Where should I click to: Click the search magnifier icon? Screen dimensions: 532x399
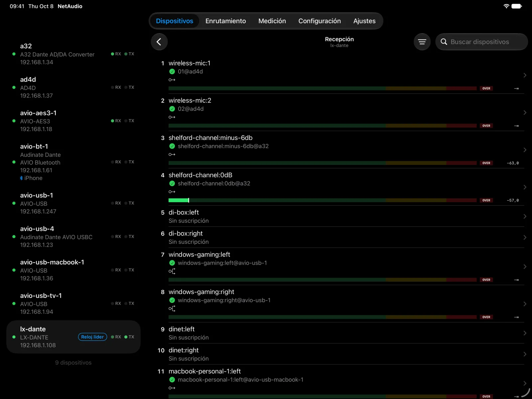pos(444,42)
